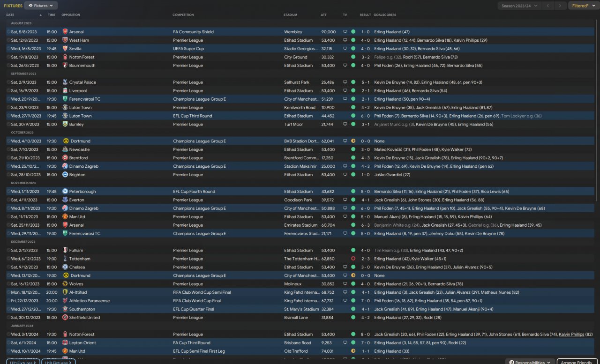
Task: Click the Peterborough club badge
Action: pyautogui.click(x=65, y=192)
